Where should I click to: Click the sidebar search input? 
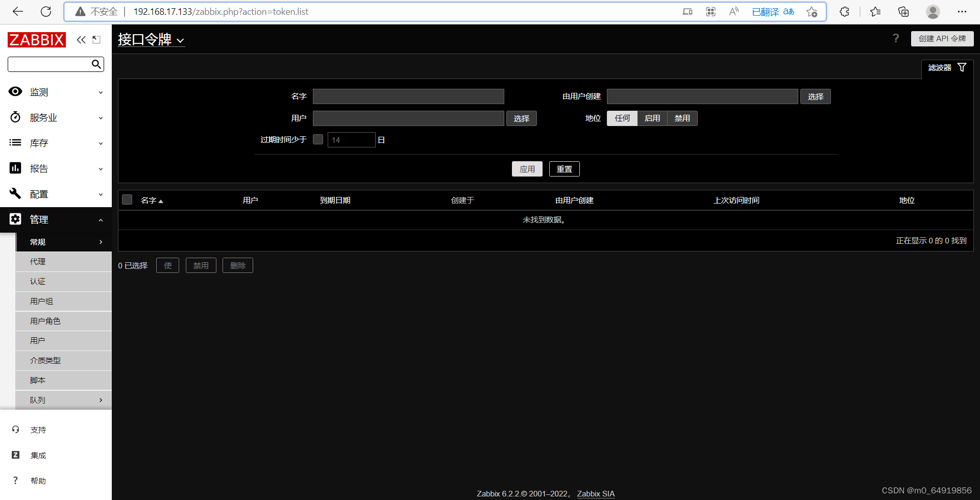pyautogui.click(x=50, y=64)
